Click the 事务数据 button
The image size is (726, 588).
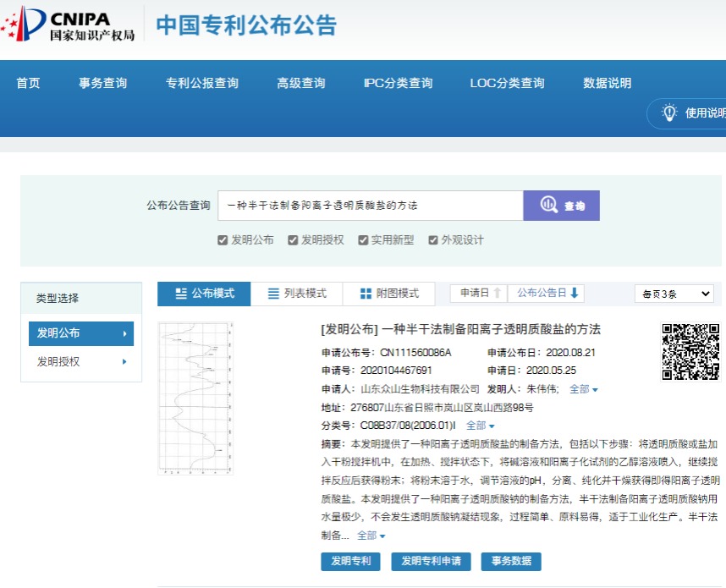click(510, 561)
